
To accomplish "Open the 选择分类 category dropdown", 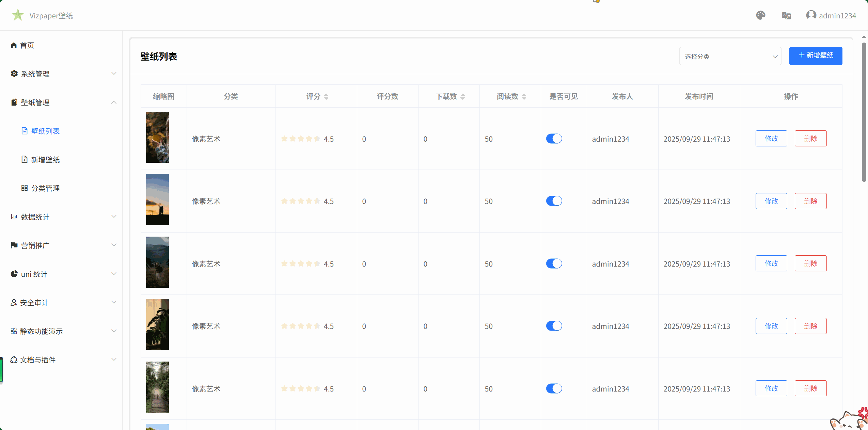I will click(730, 57).
